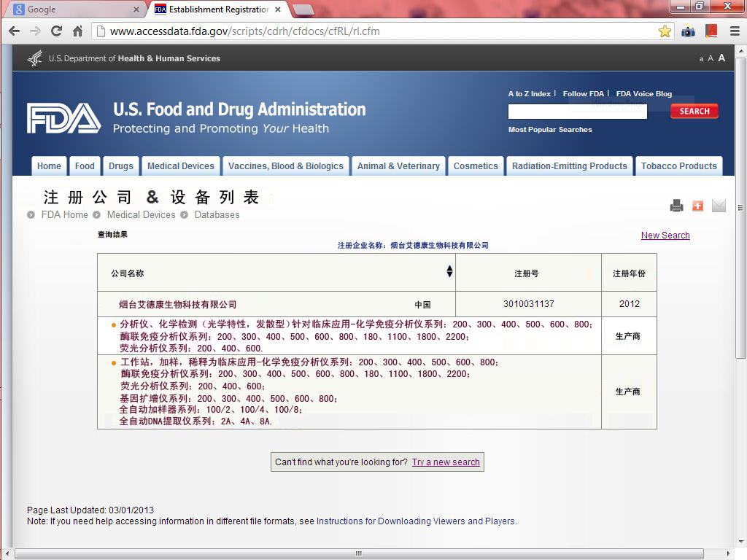Image resolution: width=747 pixels, height=560 pixels.
Task: Click the scrollbar up arrow
Action: [741, 50]
